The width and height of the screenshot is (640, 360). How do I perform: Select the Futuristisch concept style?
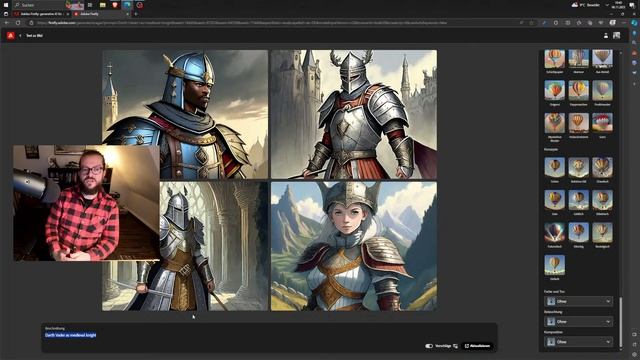click(554, 233)
